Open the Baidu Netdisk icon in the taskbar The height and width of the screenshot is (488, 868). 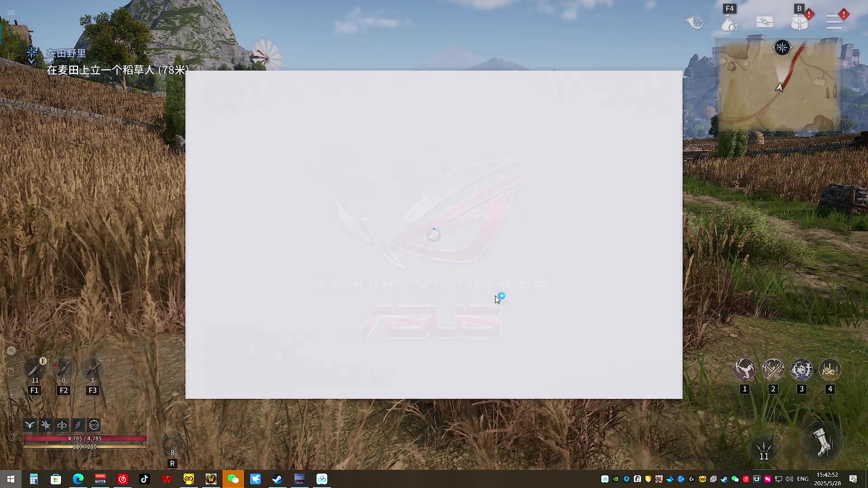[x=322, y=479]
